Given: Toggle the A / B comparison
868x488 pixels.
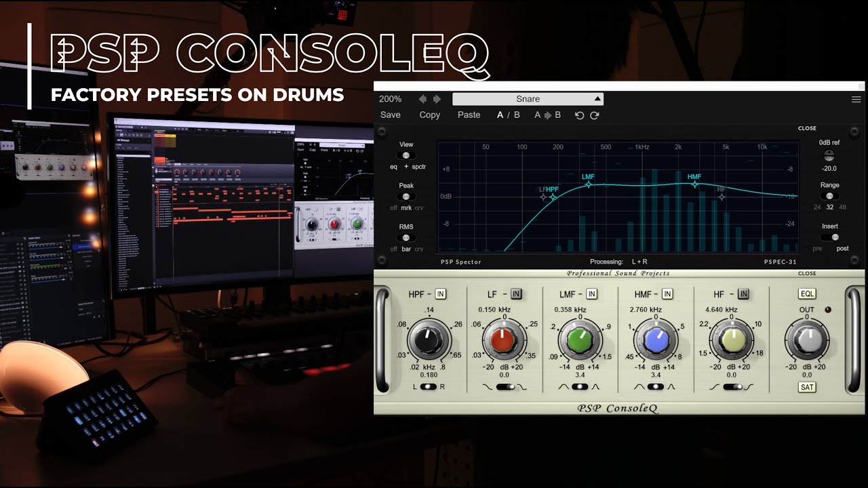Looking at the screenshot, I should coord(509,115).
